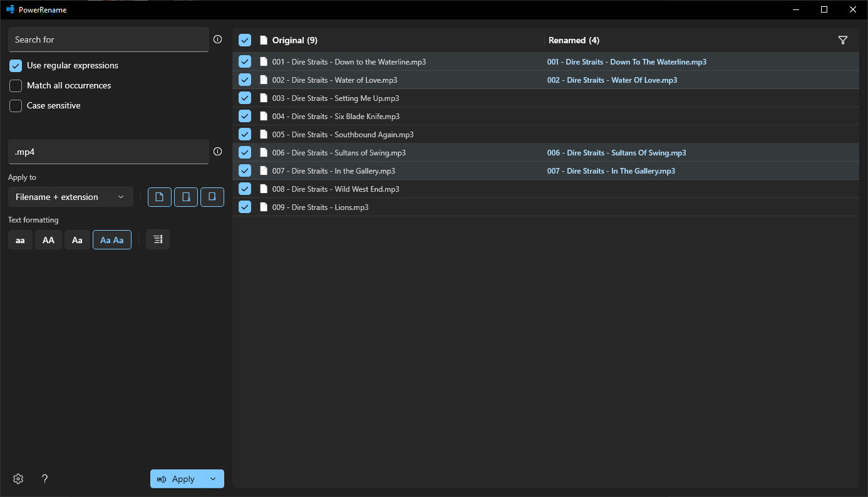Select '009 - Dire Straits - Lions.mp3'

[320, 207]
